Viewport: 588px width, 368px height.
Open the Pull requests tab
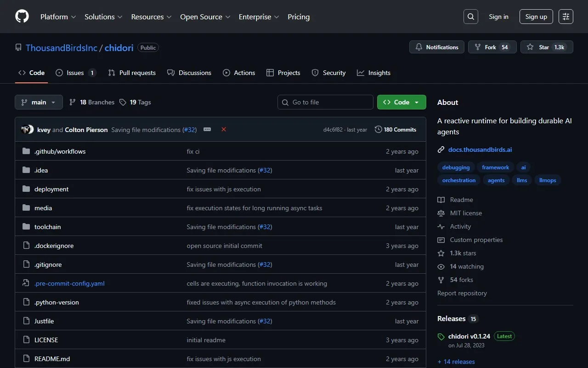pos(132,73)
